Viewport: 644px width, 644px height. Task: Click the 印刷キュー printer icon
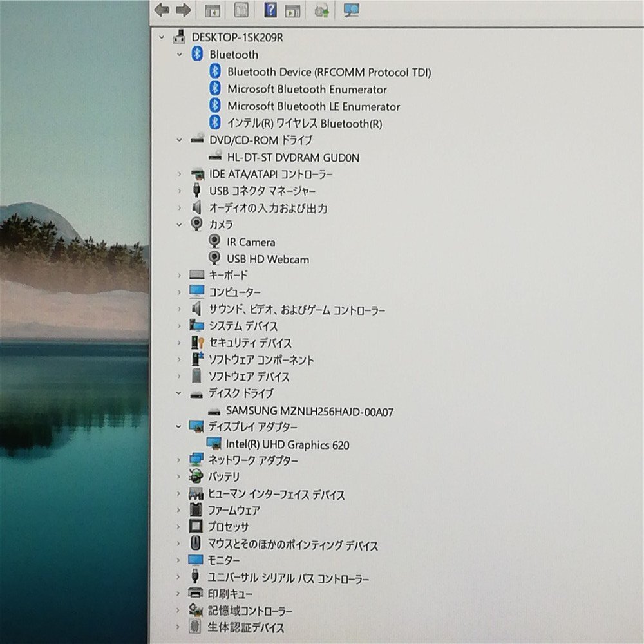[x=196, y=592]
